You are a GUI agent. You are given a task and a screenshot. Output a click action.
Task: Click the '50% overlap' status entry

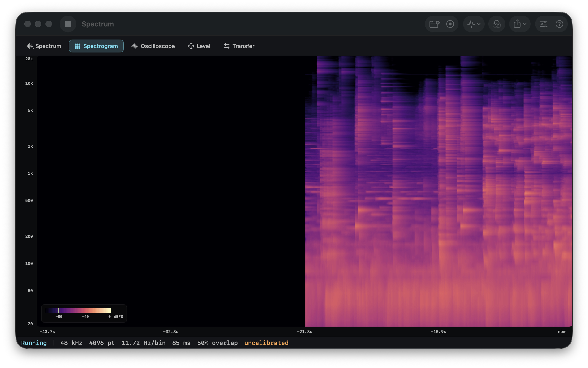pos(218,343)
